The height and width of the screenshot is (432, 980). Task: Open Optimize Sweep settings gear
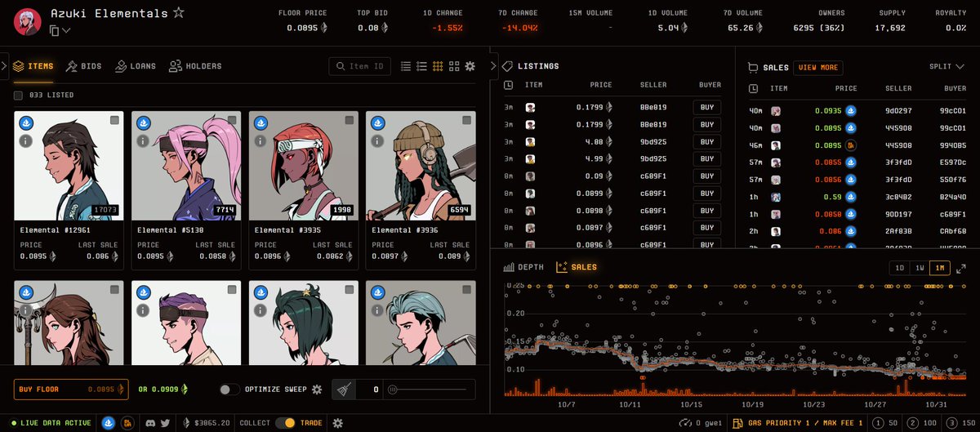click(x=317, y=390)
